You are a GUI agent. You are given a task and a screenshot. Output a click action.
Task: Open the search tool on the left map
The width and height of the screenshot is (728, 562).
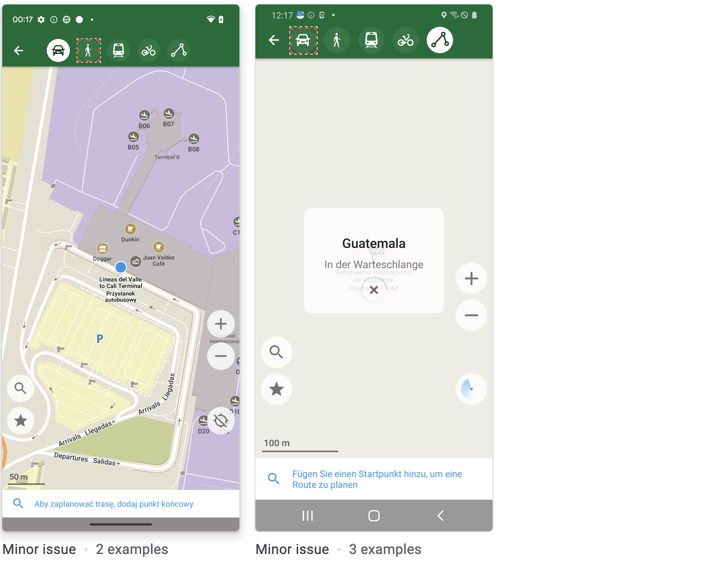click(20, 388)
